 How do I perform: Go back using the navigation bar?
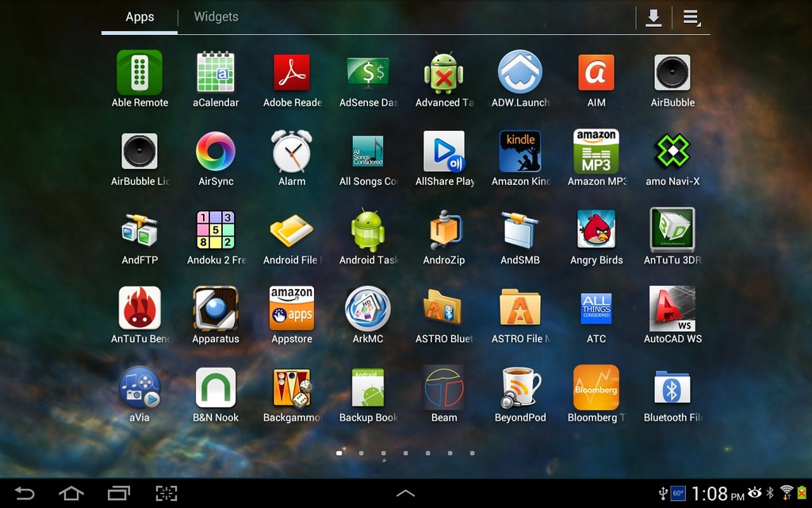click(x=25, y=493)
